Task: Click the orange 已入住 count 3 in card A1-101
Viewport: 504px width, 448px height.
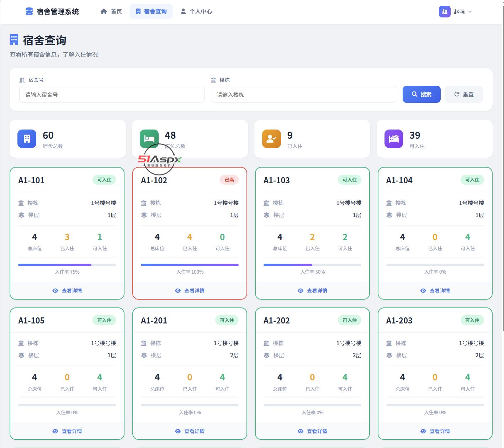Action: click(67, 237)
